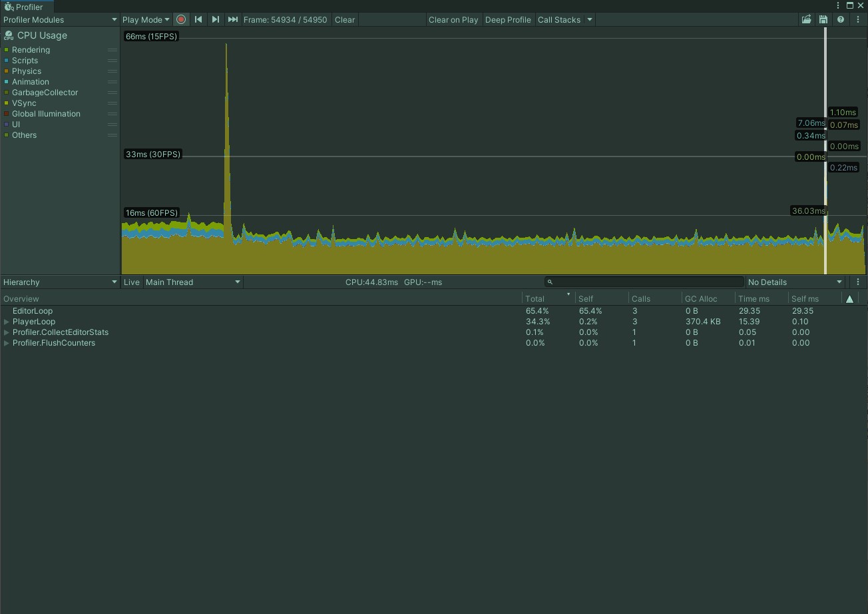Image resolution: width=868 pixels, height=614 pixels.
Task: Click the Overview column header
Action: pos(261,299)
